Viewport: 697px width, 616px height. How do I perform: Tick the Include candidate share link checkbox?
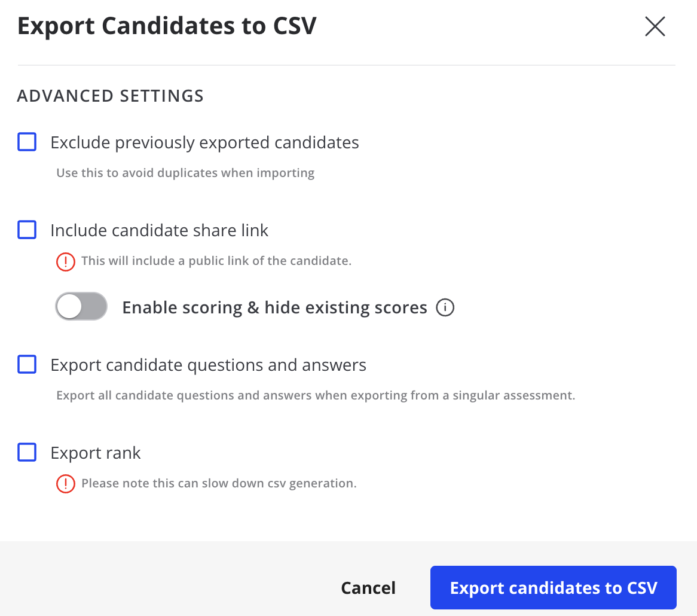point(27,230)
